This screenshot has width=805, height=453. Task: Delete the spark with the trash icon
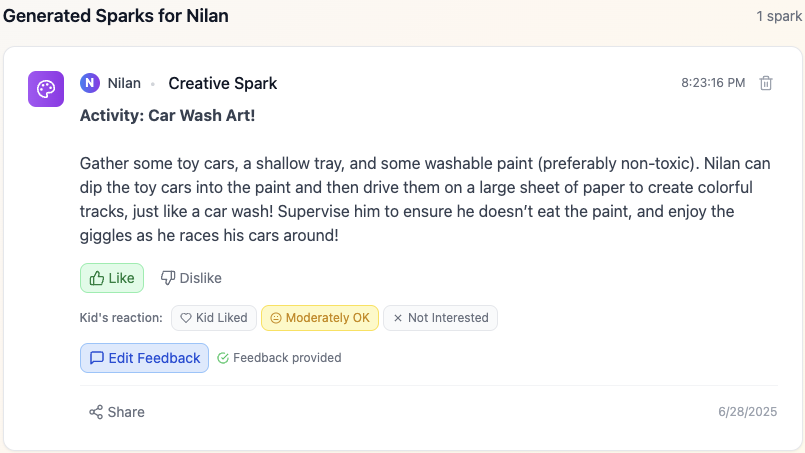[x=766, y=83]
